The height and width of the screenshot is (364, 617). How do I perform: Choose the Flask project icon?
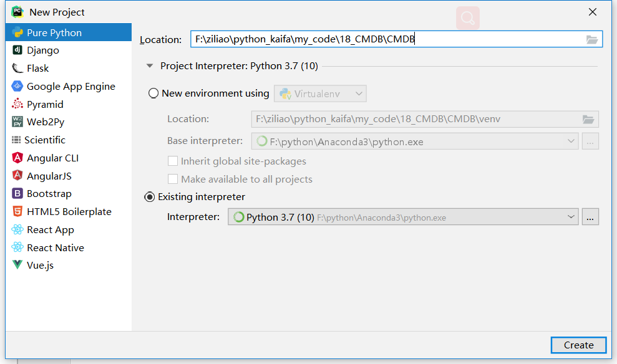coord(17,68)
